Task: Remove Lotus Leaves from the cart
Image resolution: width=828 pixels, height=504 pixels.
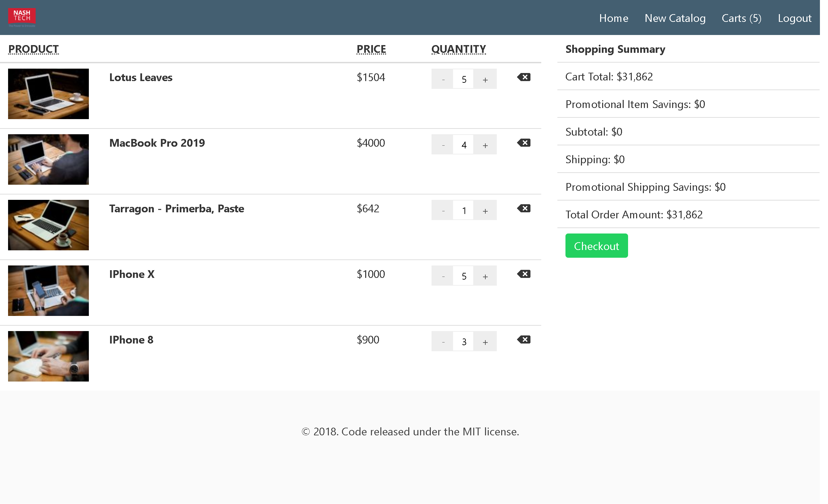Action: [524, 77]
